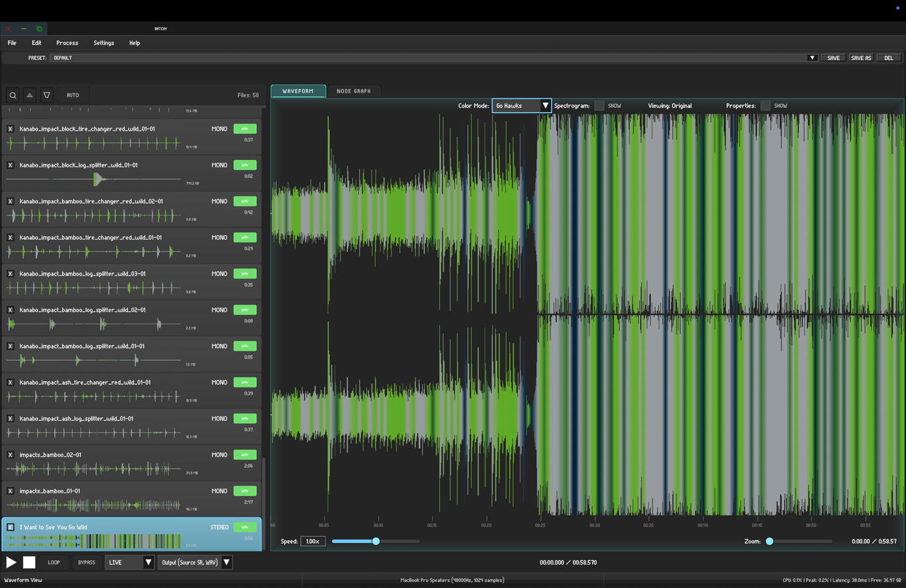Open the Process menu
The image size is (906, 588).
point(67,43)
